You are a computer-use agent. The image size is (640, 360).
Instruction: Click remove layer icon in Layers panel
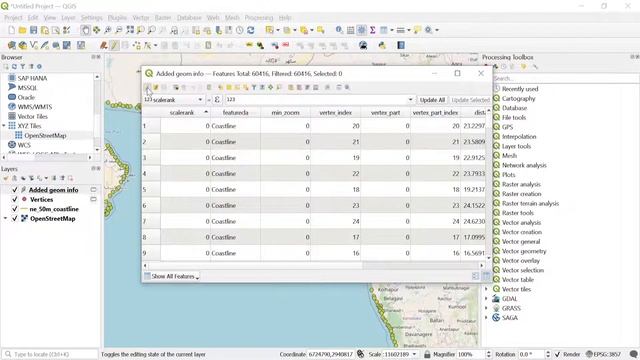coord(70,178)
